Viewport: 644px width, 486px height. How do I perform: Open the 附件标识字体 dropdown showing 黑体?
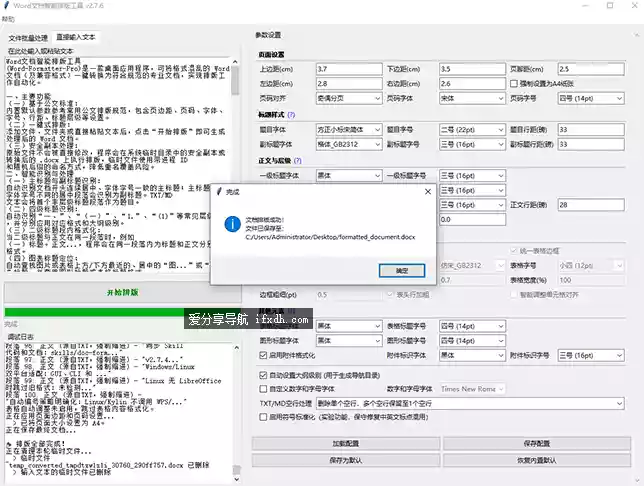tap(472, 355)
